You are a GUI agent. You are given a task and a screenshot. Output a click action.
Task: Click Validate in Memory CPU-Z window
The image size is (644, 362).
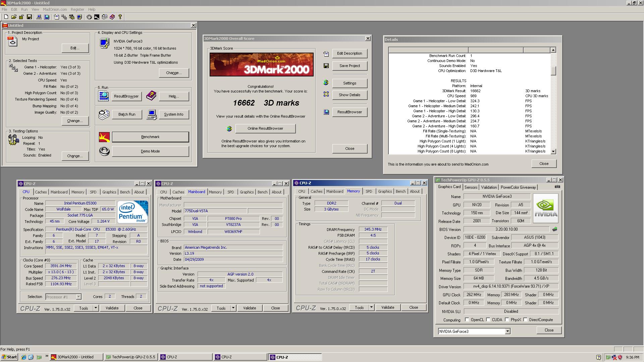tap(388, 307)
